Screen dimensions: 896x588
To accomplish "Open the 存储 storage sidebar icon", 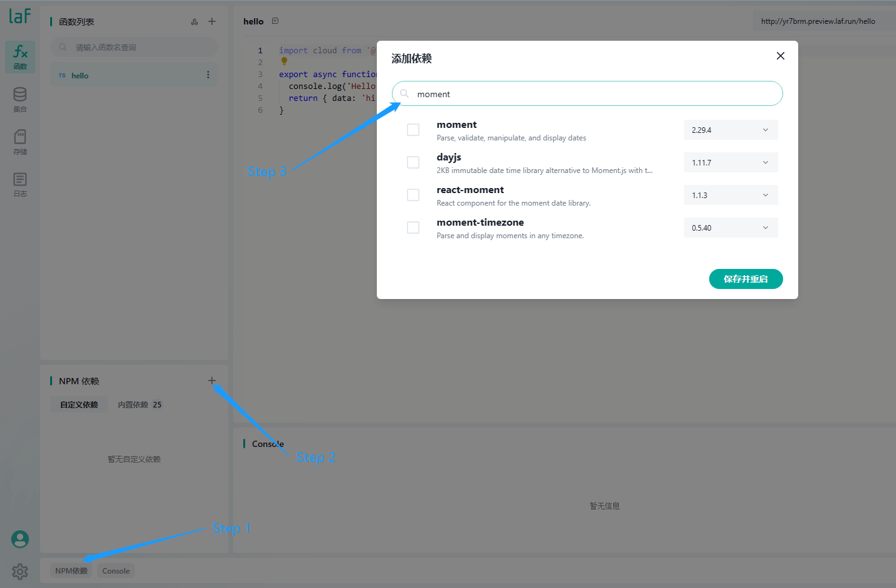I will coord(20,142).
